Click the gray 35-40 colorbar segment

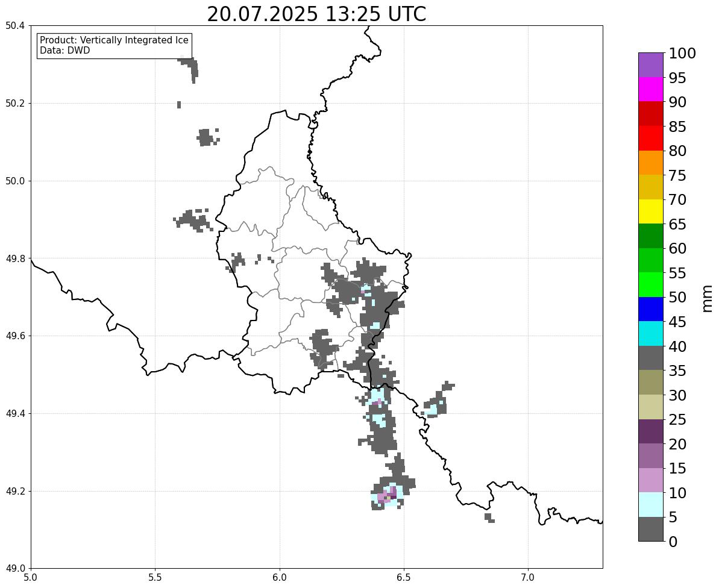click(651, 358)
